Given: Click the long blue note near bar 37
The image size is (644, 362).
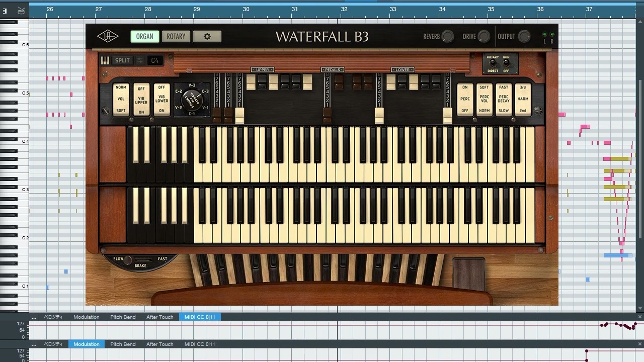Looking at the screenshot, I should point(618,255).
